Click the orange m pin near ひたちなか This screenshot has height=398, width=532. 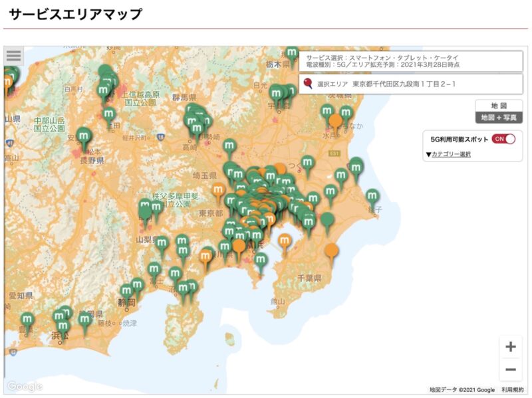pyautogui.click(x=336, y=120)
